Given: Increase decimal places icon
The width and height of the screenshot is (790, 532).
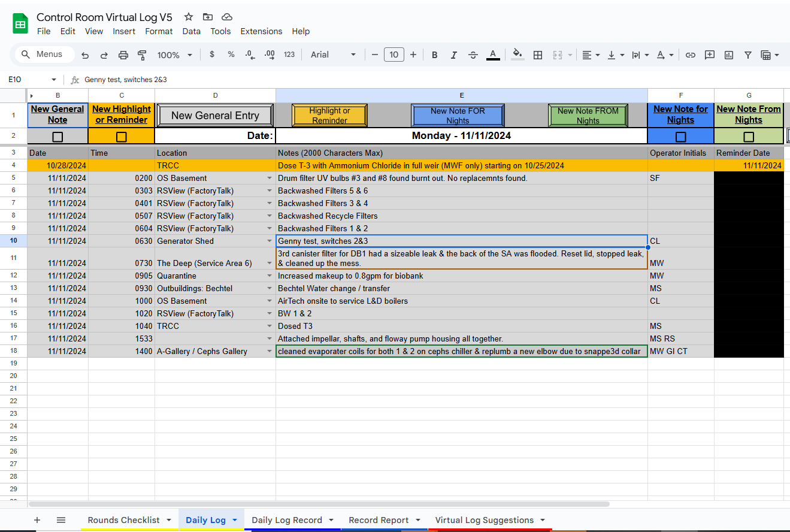Looking at the screenshot, I should (x=270, y=55).
